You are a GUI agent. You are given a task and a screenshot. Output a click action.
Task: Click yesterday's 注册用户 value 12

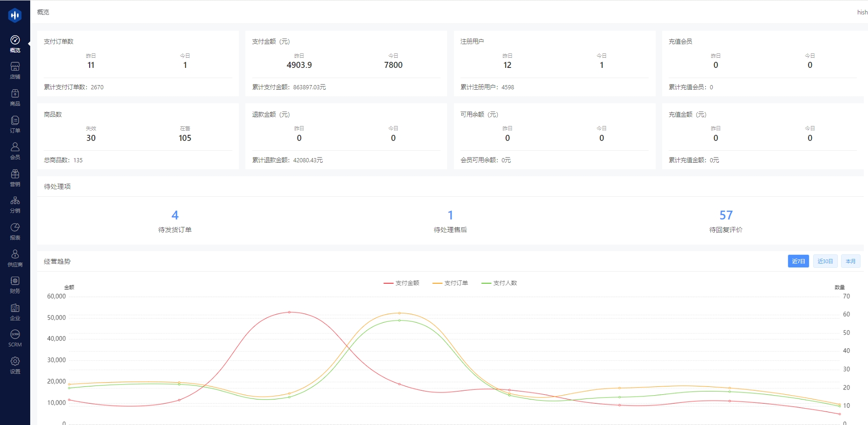coord(507,65)
